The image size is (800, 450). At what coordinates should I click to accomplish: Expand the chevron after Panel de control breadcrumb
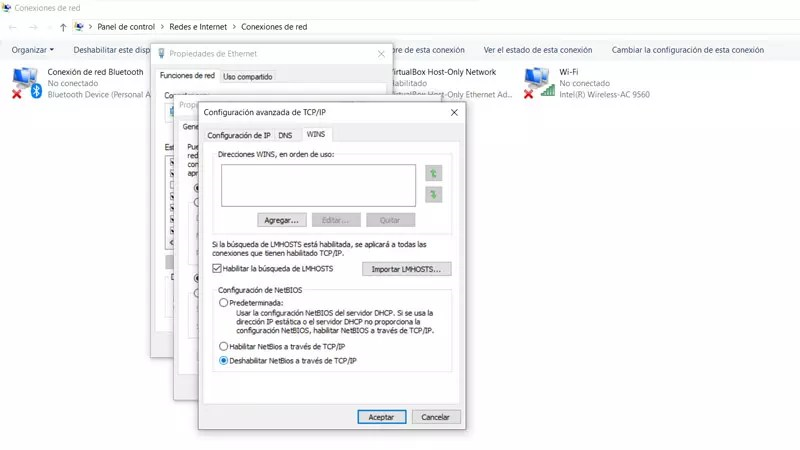pos(162,27)
